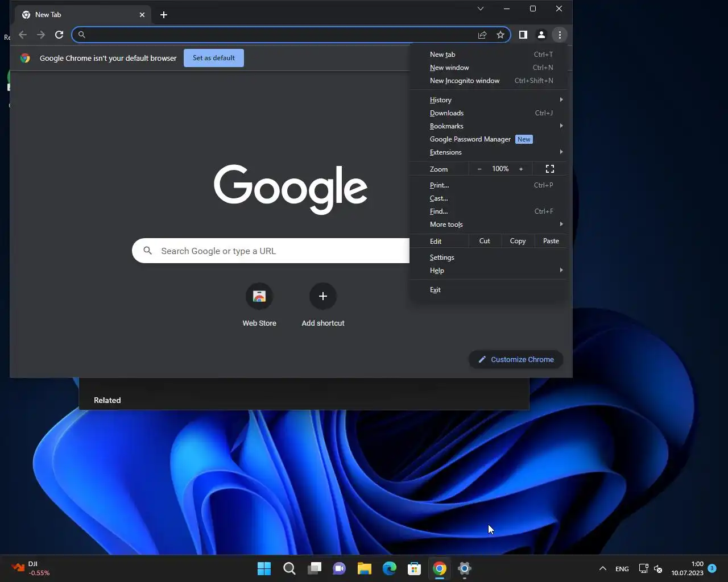Click the Related heading in background window
Viewport: 728px width, 582px height.
[x=107, y=400]
